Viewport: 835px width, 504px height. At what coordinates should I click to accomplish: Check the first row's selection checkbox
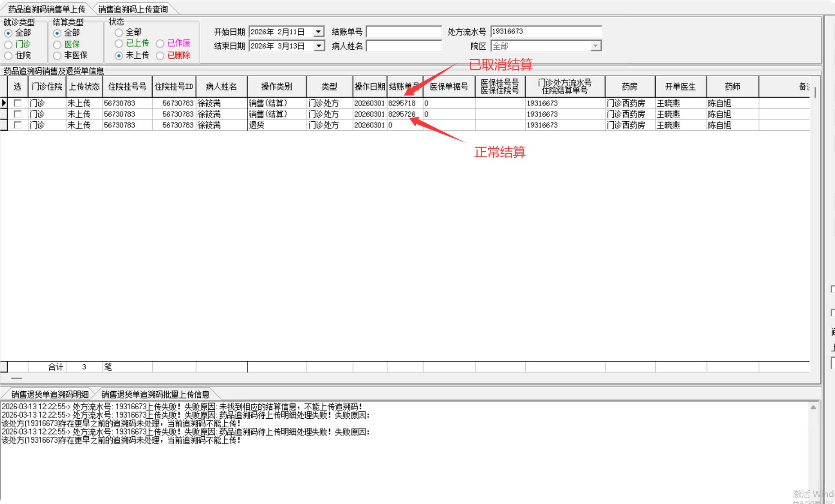pos(18,103)
